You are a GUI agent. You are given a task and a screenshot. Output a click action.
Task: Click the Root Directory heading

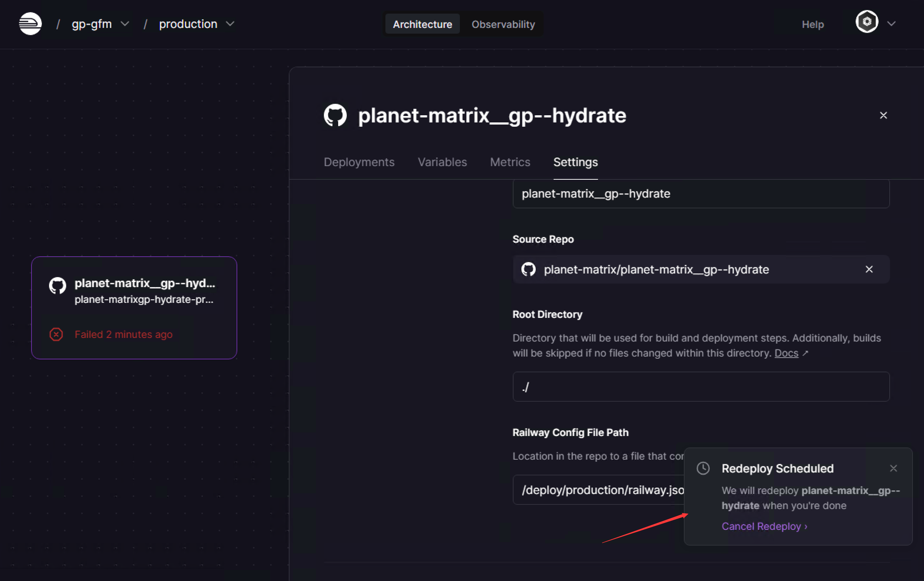click(x=547, y=314)
